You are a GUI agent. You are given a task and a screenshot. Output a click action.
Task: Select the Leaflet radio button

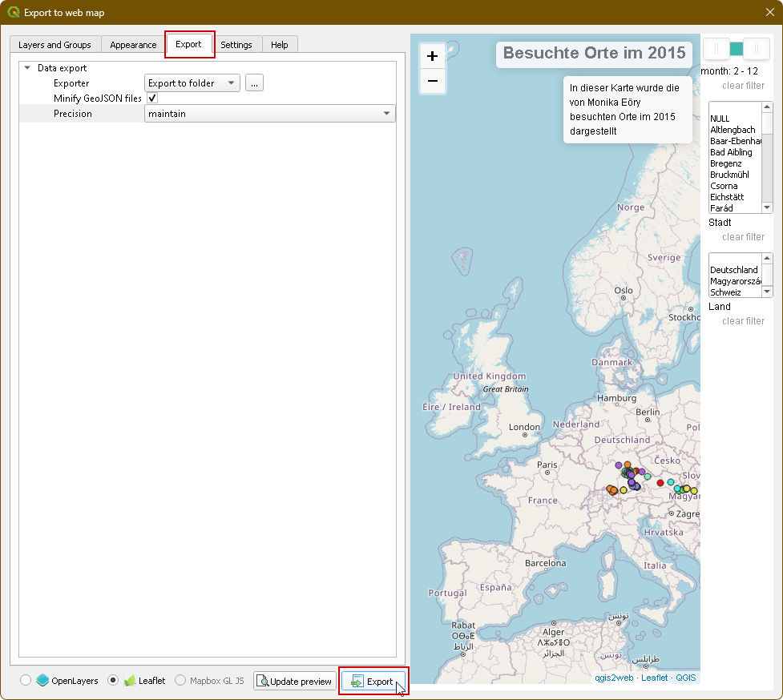tap(113, 681)
